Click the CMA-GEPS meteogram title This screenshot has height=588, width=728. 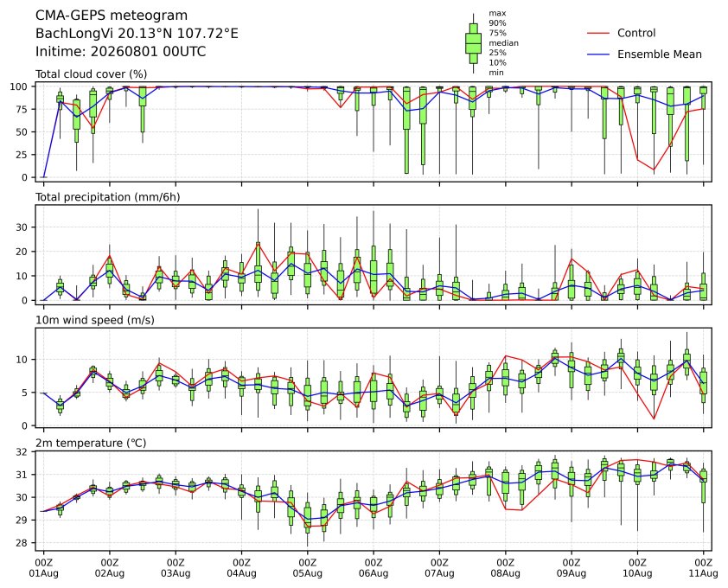112,16
